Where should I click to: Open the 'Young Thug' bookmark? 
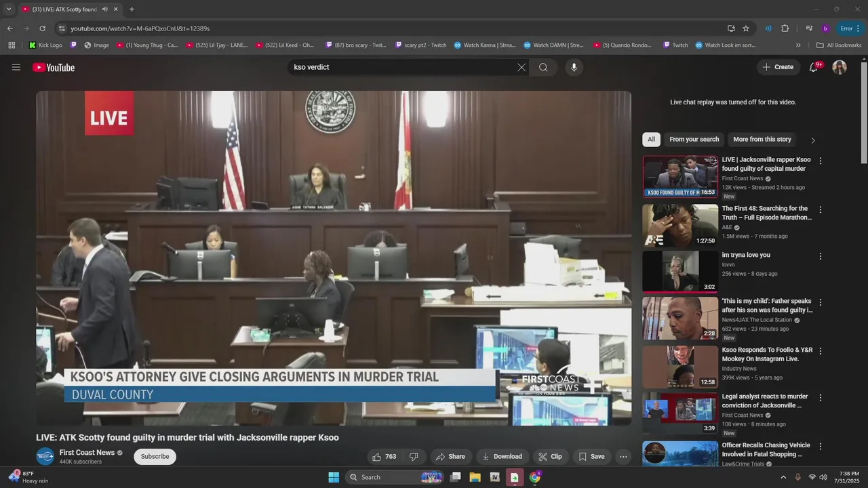pos(147,45)
